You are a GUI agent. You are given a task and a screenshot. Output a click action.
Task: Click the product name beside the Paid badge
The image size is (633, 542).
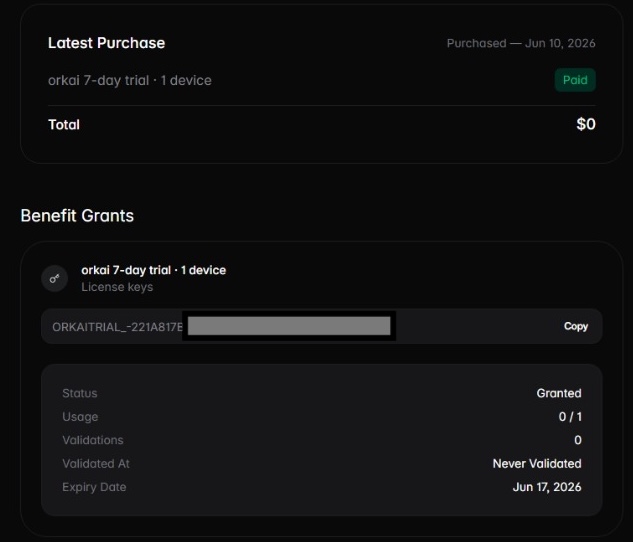(x=130, y=80)
